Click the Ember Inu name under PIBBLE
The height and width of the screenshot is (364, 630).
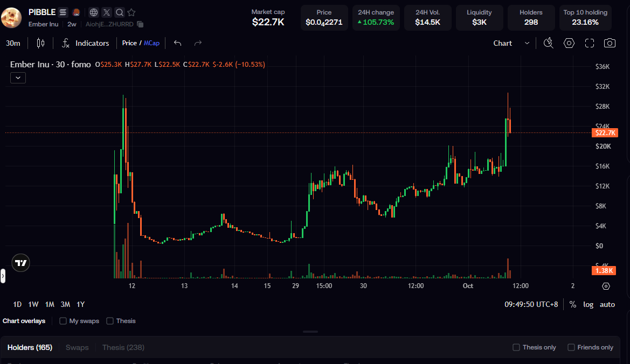44,24
